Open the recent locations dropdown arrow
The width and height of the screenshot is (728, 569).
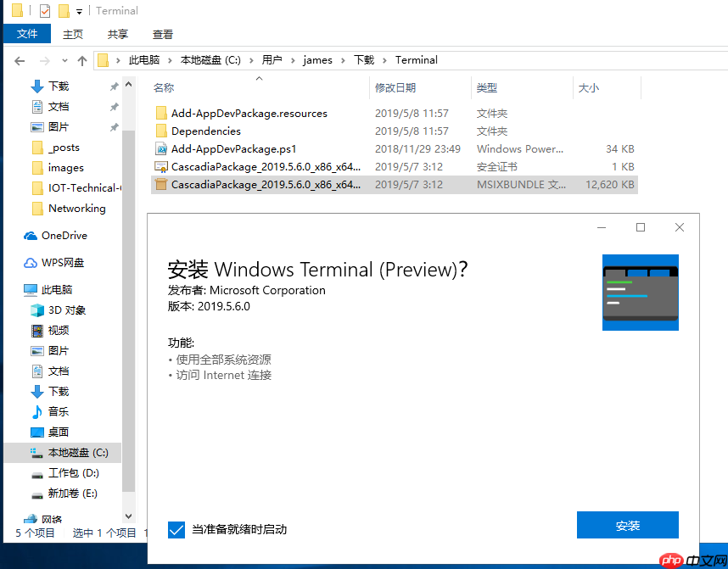64,60
